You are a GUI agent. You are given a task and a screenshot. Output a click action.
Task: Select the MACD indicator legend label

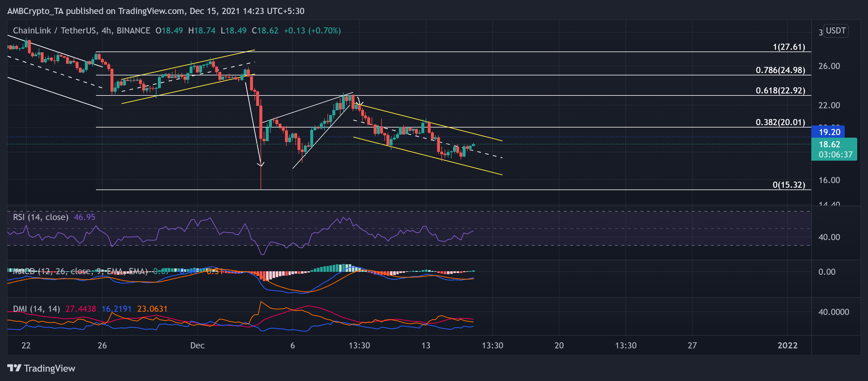pos(80,272)
